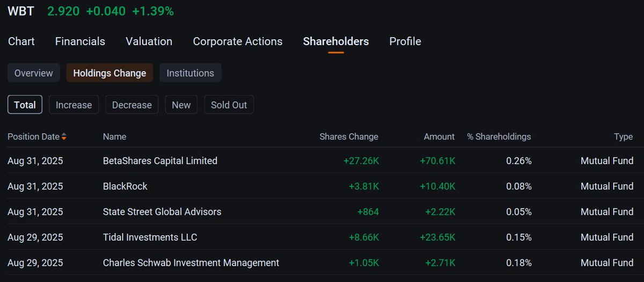This screenshot has width=644, height=282.
Task: Select +2.71K amount cell
Action: tap(441, 263)
